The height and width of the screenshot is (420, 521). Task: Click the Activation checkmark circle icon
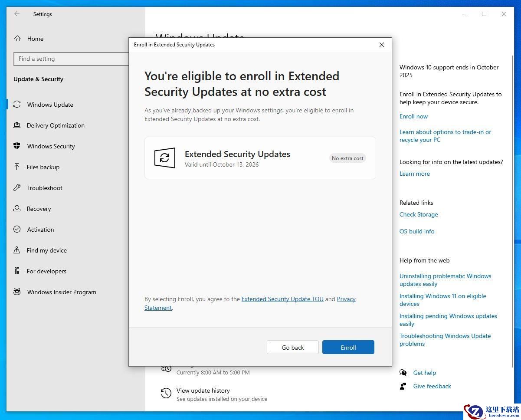coord(17,230)
